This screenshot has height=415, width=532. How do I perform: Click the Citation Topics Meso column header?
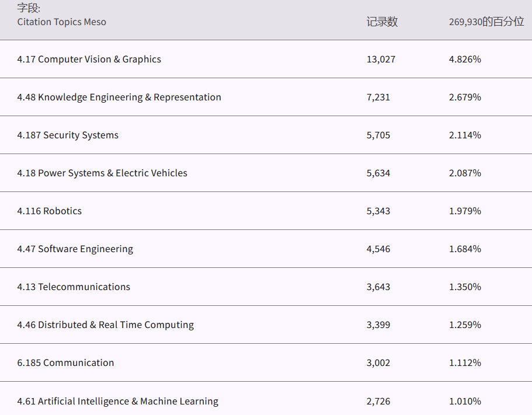[61, 22]
